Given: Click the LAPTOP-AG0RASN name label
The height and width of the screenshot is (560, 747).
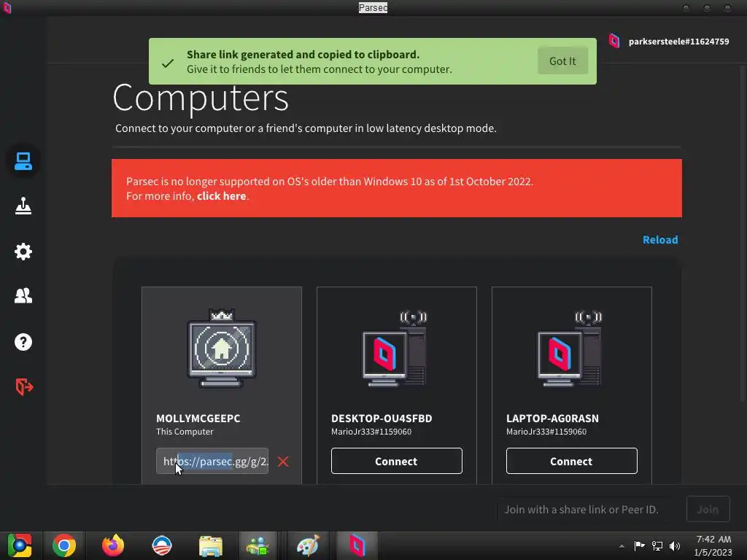Looking at the screenshot, I should click(x=552, y=418).
